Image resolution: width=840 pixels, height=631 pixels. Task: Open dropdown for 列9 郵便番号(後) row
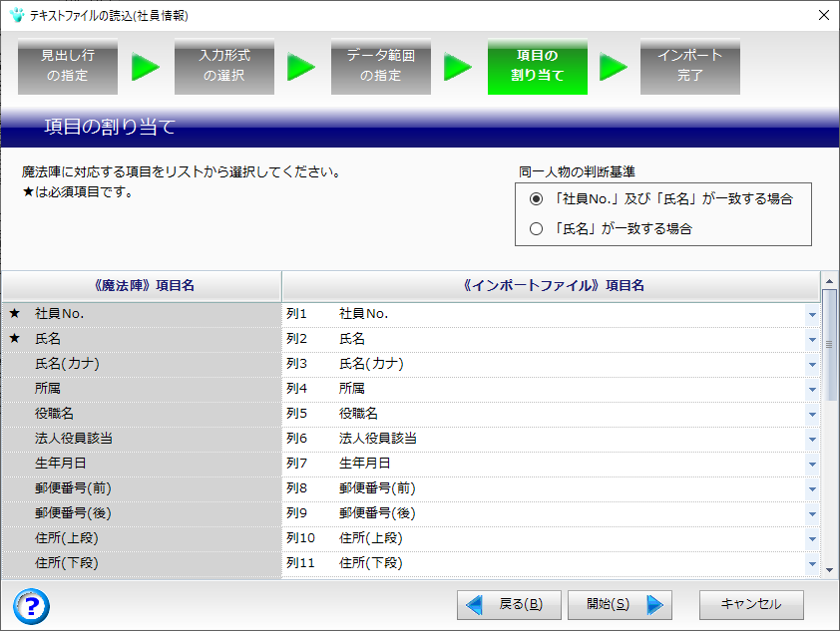(812, 513)
